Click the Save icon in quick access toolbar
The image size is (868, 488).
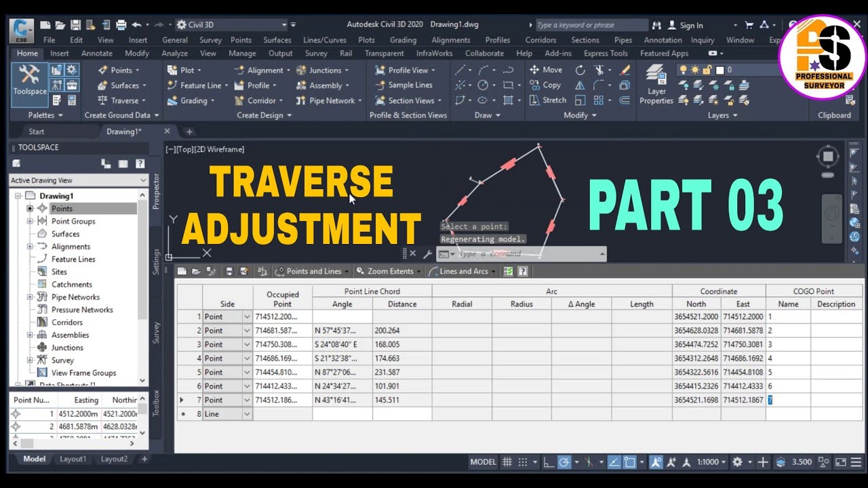point(76,25)
